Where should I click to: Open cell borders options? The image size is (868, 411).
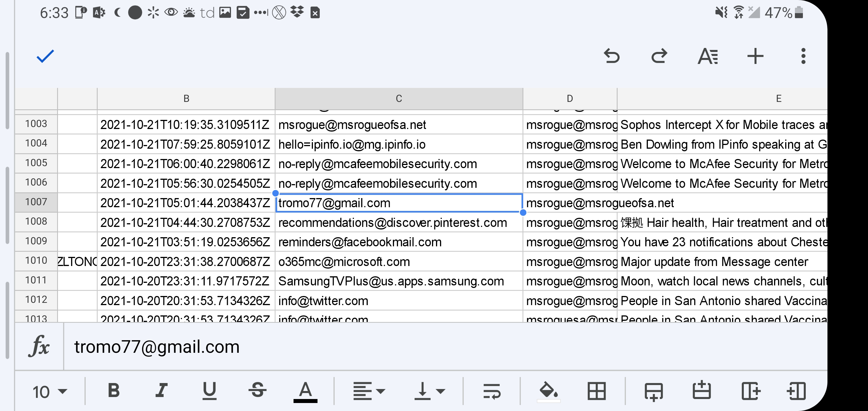pyautogui.click(x=596, y=391)
